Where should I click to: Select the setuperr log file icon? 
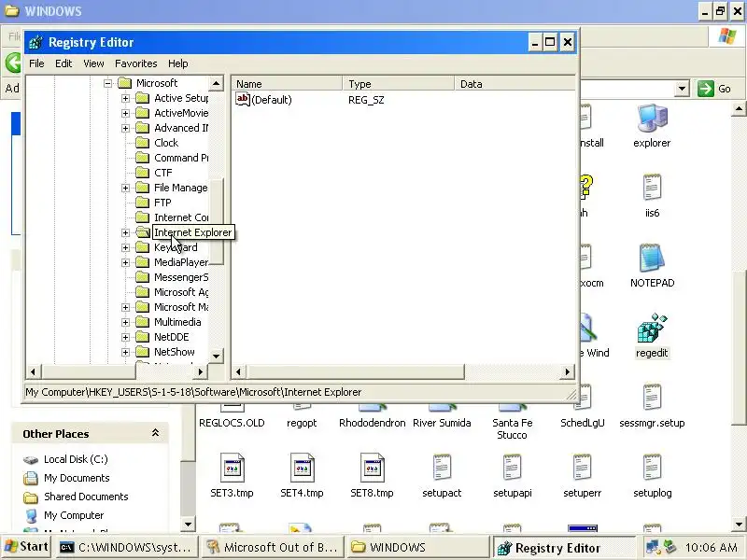(x=582, y=468)
